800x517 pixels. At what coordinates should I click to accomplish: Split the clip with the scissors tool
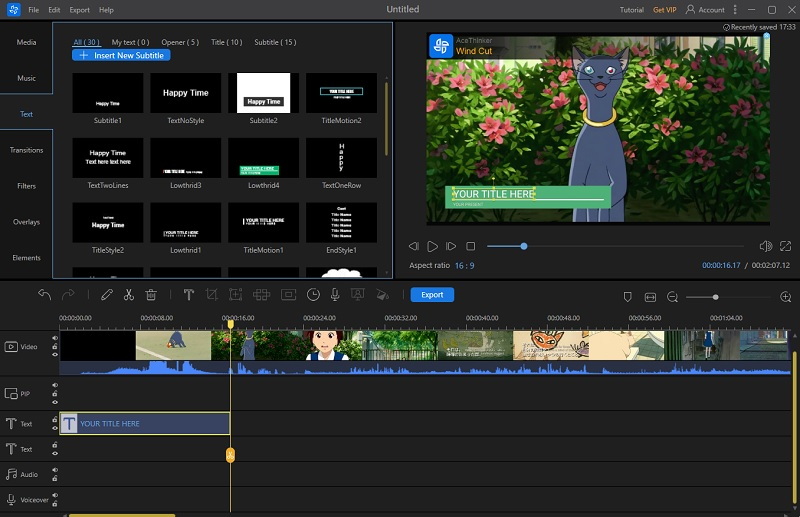pos(129,294)
